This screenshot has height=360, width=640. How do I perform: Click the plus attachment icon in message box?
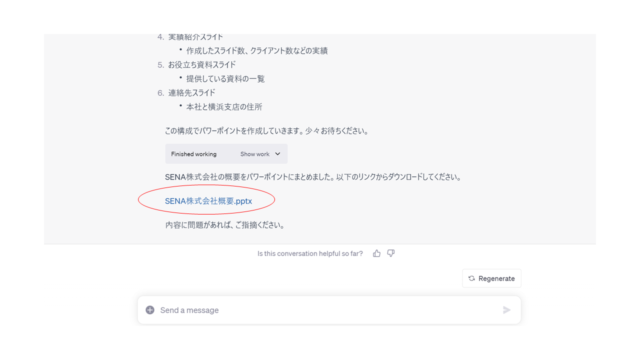[150, 310]
